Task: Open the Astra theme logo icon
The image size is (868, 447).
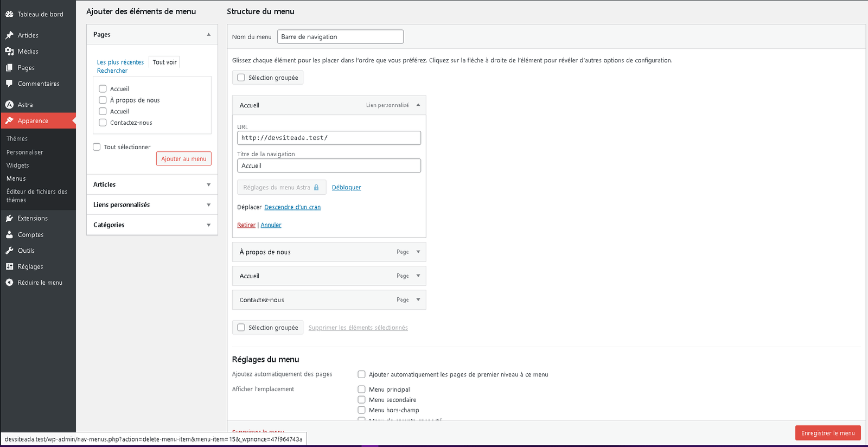Action: click(x=9, y=105)
